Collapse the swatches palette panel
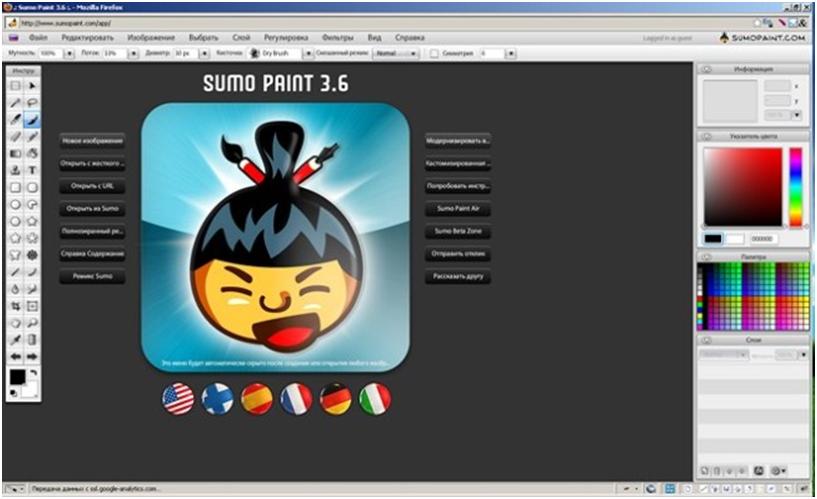 707,257
